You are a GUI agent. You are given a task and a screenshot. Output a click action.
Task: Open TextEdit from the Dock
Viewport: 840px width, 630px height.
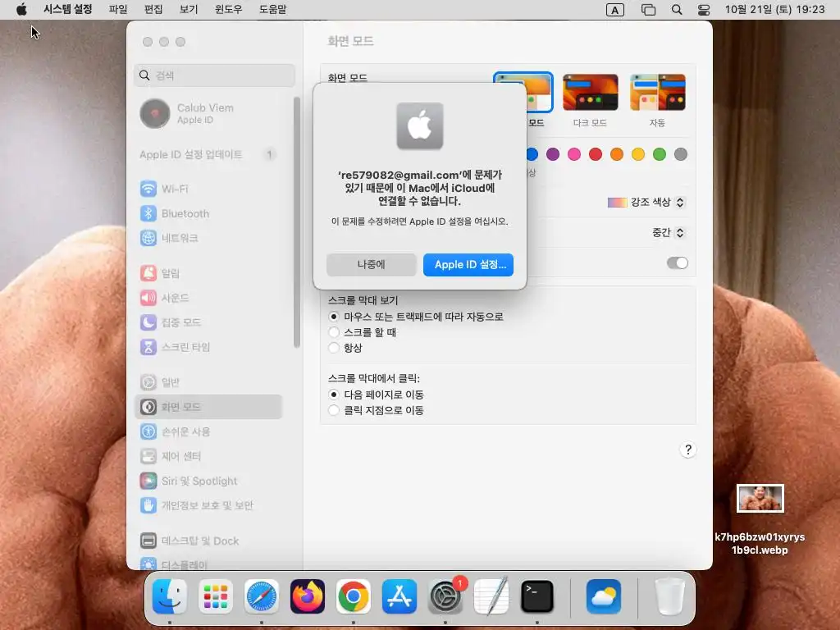tap(491, 596)
